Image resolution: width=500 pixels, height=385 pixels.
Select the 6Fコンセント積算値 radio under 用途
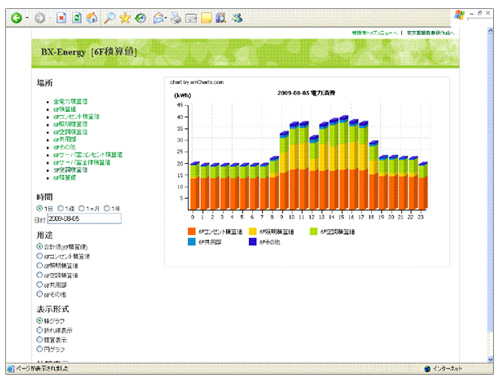tap(39, 256)
